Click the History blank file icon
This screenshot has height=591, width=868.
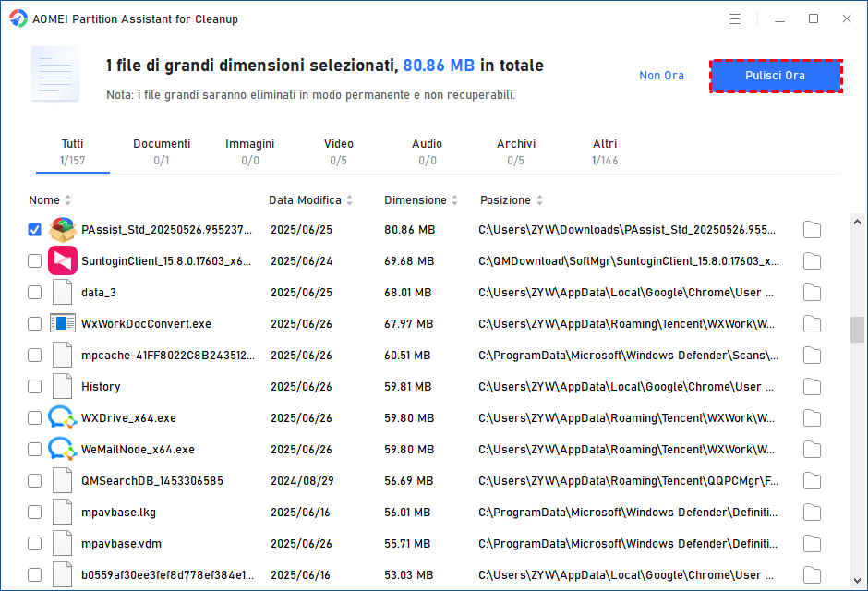point(62,386)
